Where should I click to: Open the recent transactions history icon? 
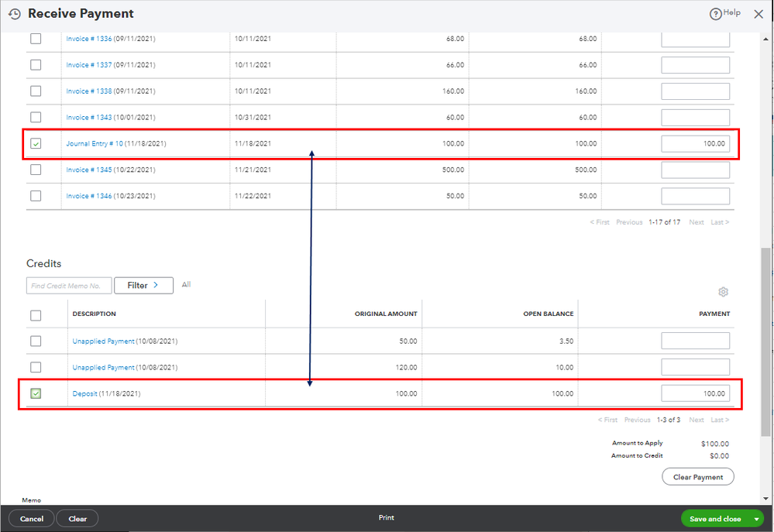(15, 14)
